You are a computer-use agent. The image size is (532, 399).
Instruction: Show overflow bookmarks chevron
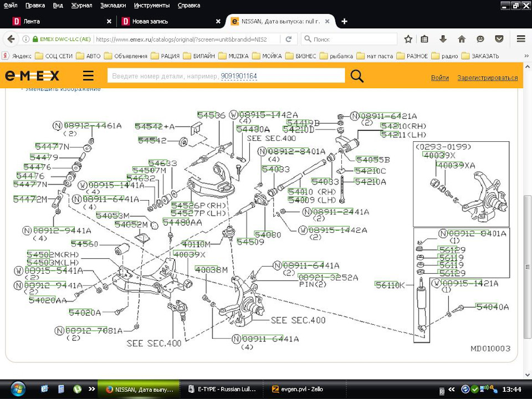[x=526, y=55]
